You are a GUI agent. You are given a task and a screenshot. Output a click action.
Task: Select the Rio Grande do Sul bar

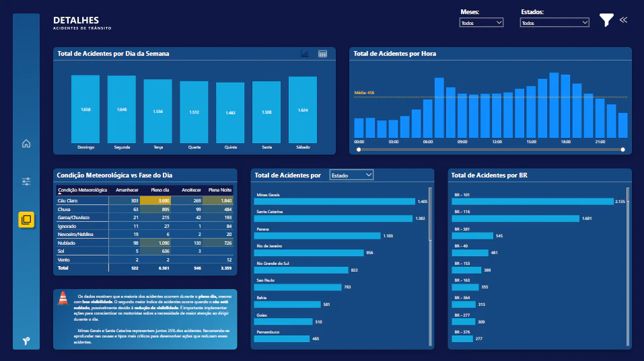[x=301, y=270]
